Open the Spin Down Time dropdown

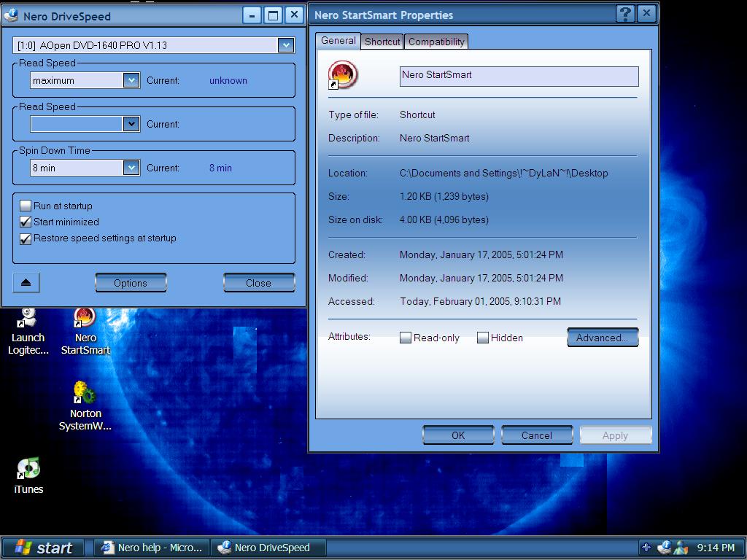click(131, 168)
